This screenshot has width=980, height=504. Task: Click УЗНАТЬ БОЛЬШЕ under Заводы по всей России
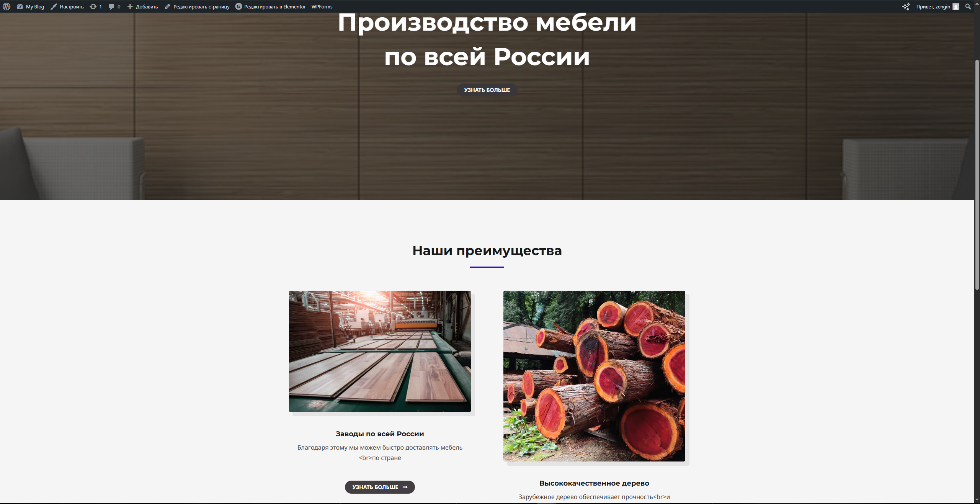pos(380,487)
